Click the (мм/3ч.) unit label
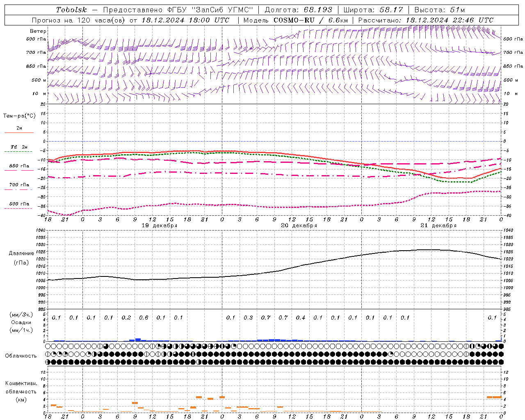The width and height of the screenshot is (525, 420). (21, 315)
